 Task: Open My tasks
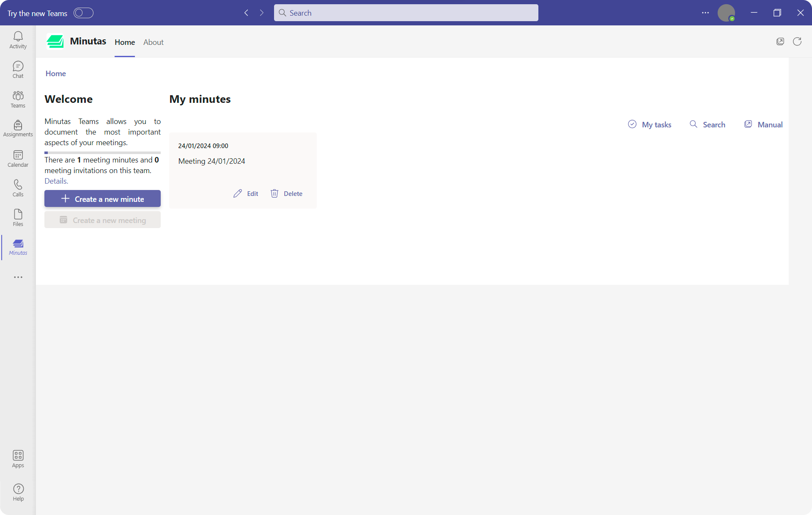point(650,124)
